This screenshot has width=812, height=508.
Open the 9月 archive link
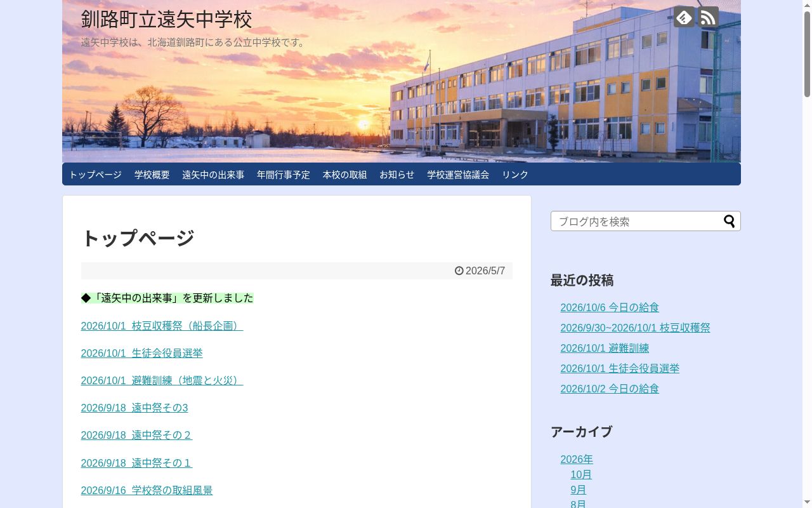pyautogui.click(x=579, y=490)
